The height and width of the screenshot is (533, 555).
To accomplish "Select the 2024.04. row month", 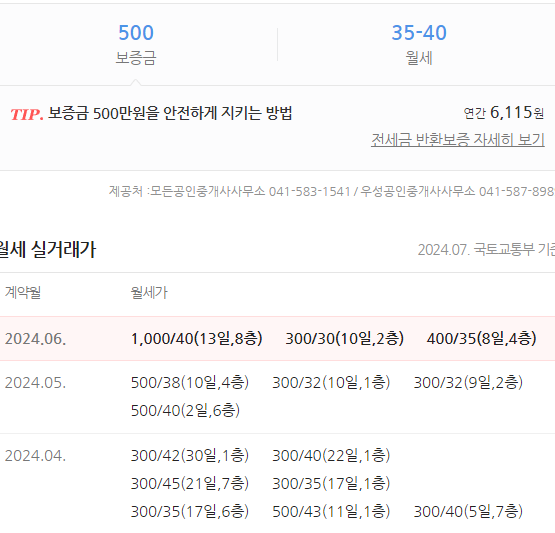I will point(35,455).
